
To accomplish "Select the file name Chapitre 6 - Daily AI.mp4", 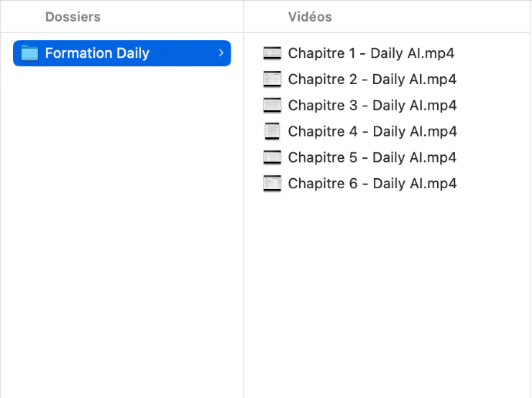I will pos(372,184).
